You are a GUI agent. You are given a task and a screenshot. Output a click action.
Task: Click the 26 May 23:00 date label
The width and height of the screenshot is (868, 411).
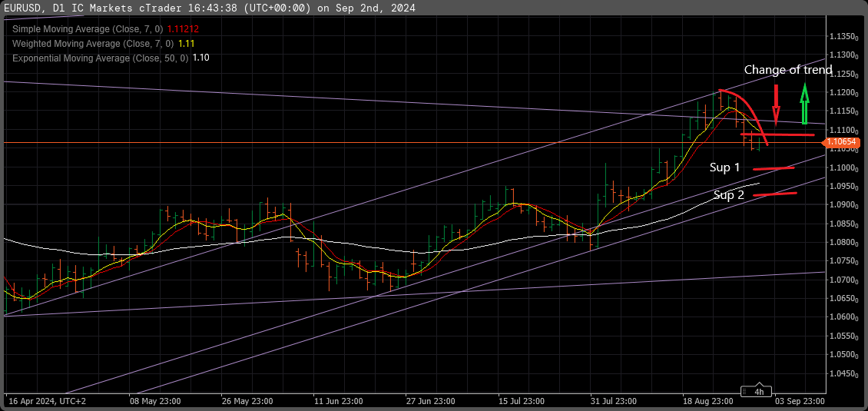pos(247,401)
